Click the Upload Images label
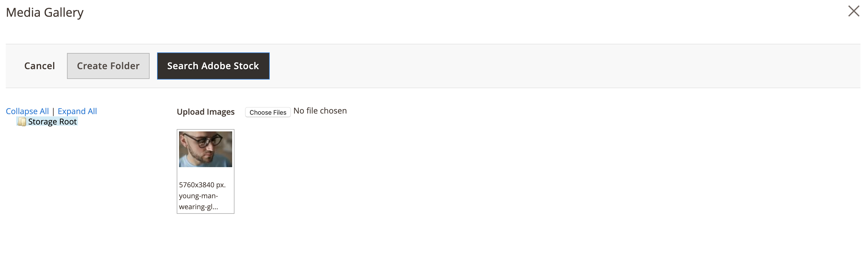Screen dimensions: 868x253 [206, 112]
